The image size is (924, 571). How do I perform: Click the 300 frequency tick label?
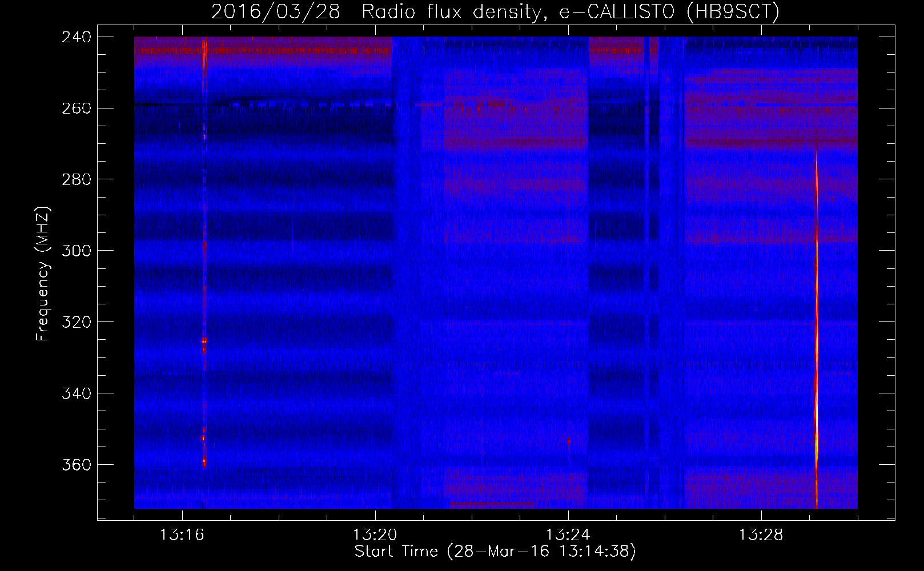(x=77, y=251)
